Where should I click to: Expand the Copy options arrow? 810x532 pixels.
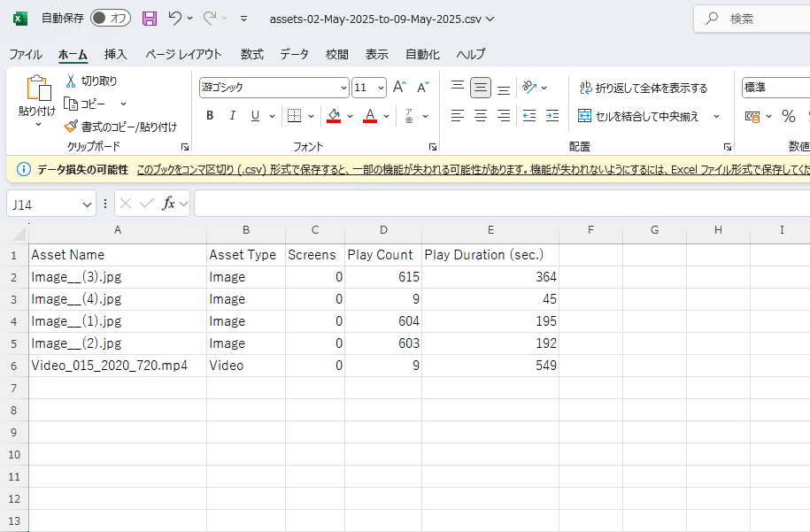click(123, 104)
